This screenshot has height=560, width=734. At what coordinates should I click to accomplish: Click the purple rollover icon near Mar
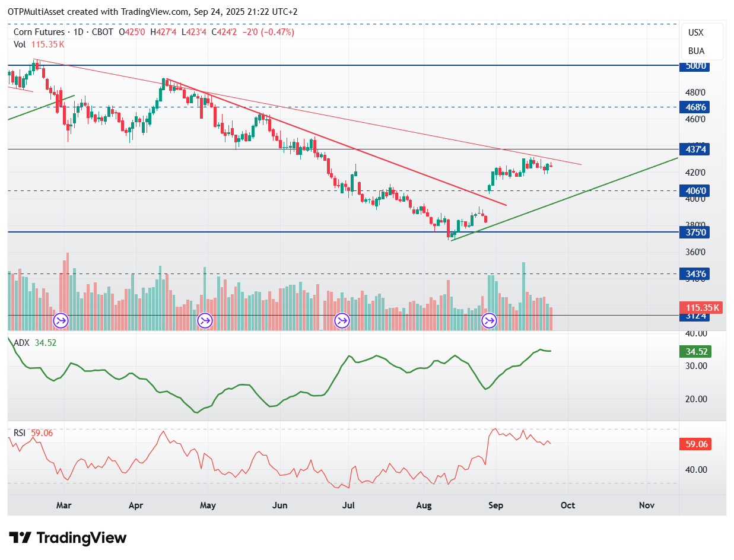61,321
